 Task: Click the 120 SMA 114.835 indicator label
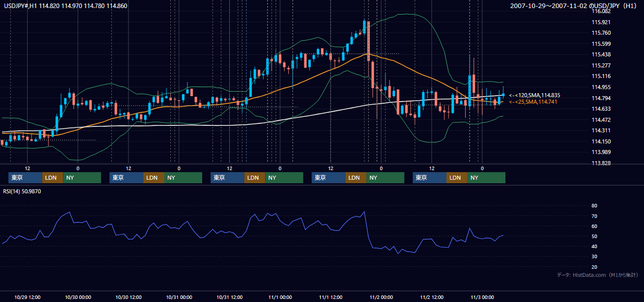535,95
